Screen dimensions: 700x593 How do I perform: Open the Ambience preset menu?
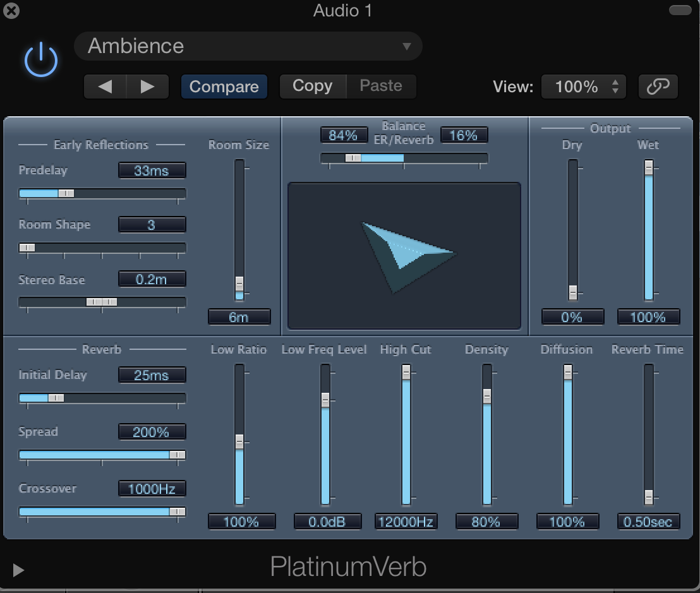pos(248,45)
